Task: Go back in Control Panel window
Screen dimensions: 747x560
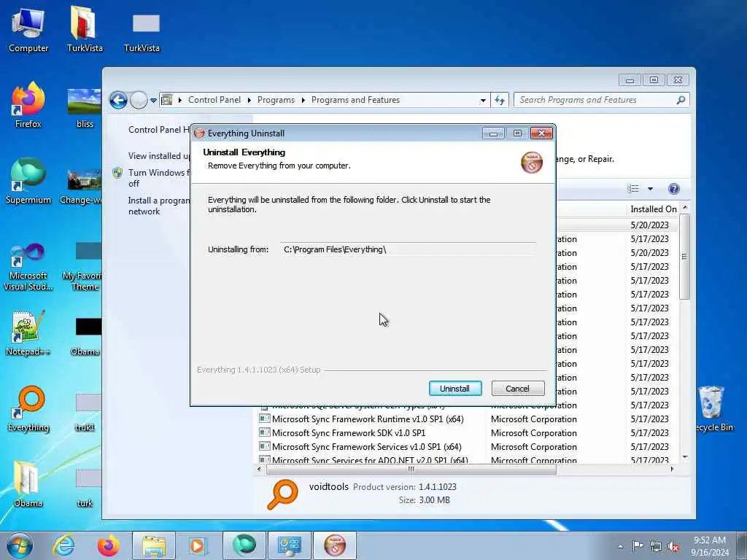Action: [119, 100]
